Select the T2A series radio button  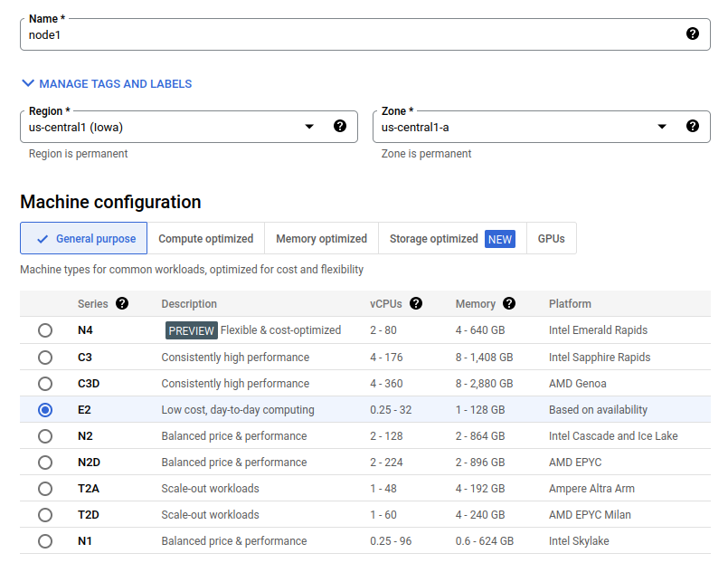point(45,489)
